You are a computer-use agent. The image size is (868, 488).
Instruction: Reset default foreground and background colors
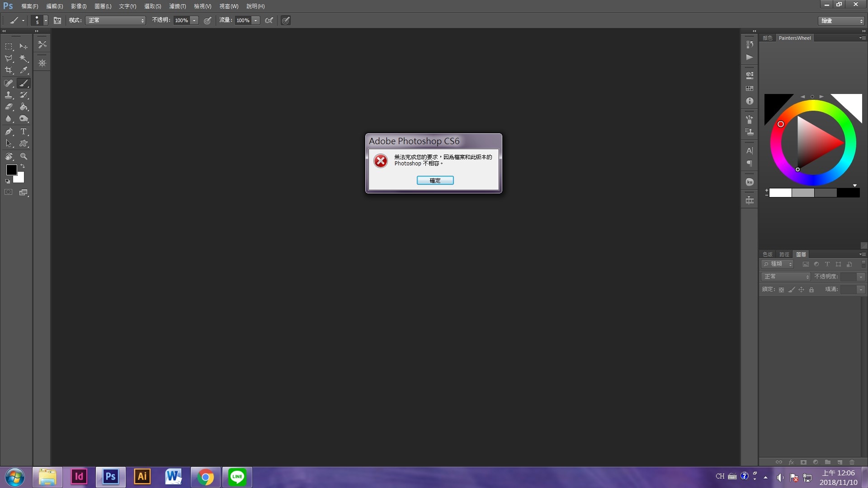click(7, 181)
